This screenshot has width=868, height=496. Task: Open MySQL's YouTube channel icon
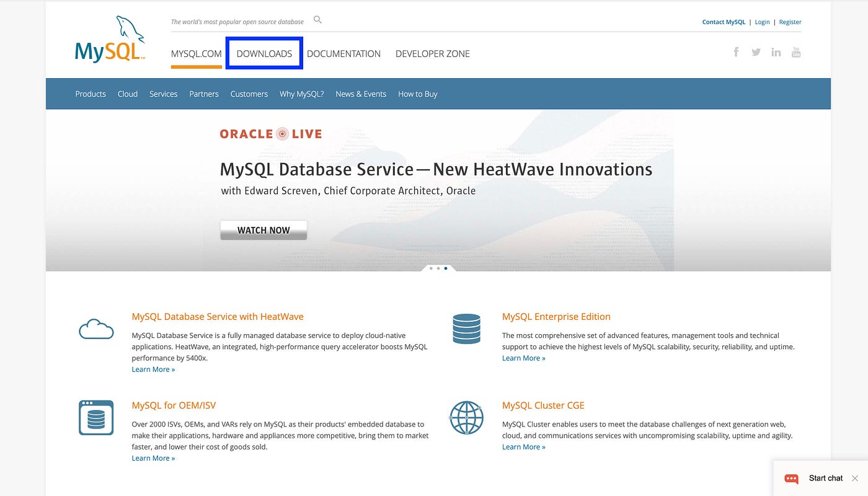pyautogui.click(x=796, y=52)
